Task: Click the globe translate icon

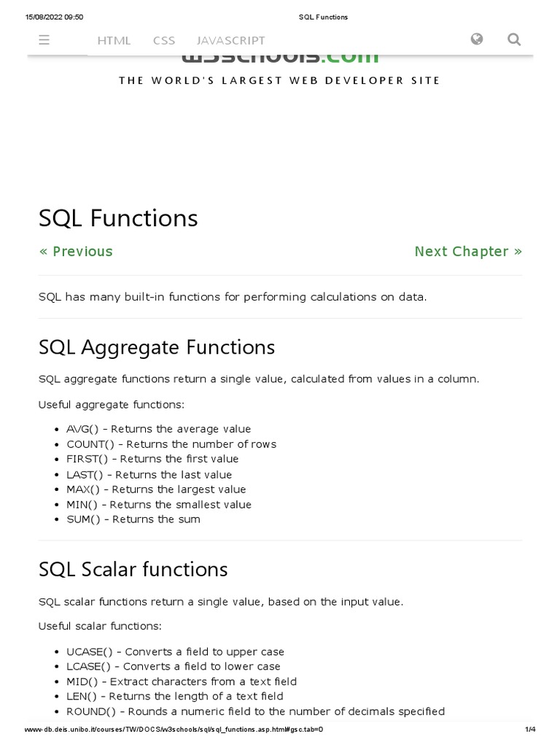Action: coord(477,39)
